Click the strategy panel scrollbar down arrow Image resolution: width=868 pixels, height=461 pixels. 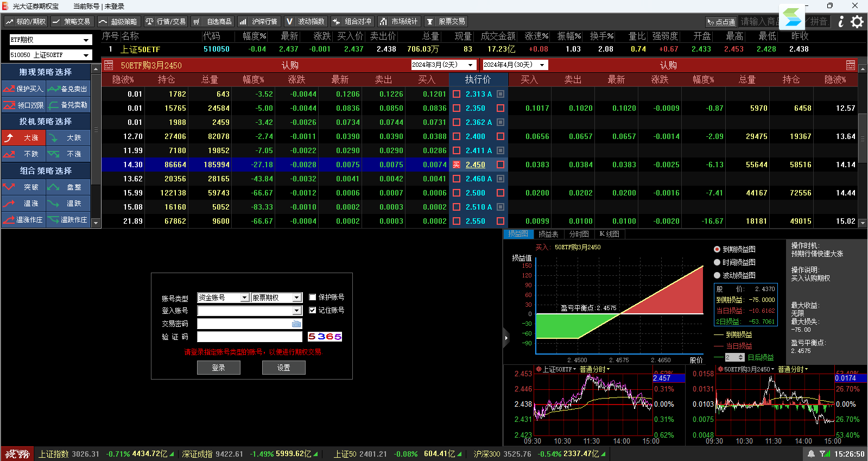pyautogui.click(x=96, y=223)
